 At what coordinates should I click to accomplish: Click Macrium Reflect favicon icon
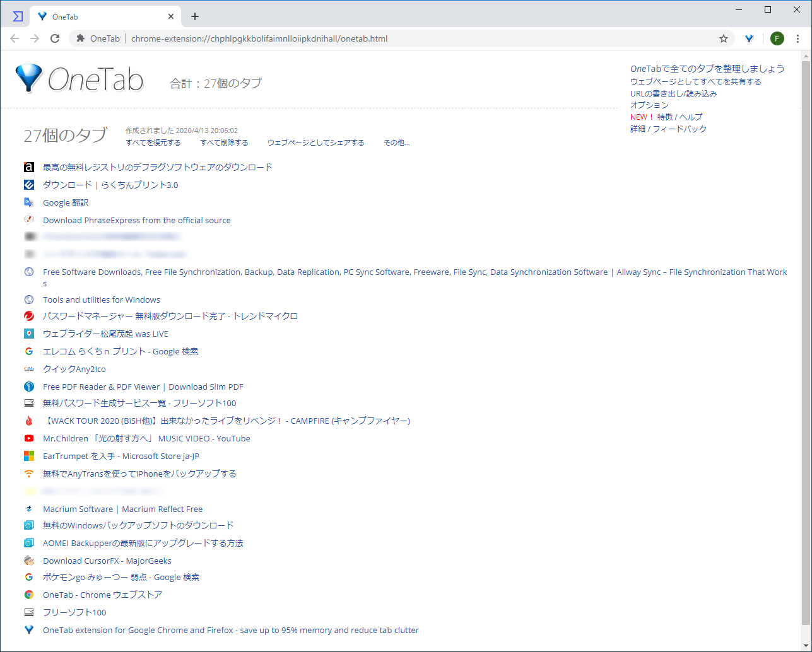pyautogui.click(x=29, y=509)
